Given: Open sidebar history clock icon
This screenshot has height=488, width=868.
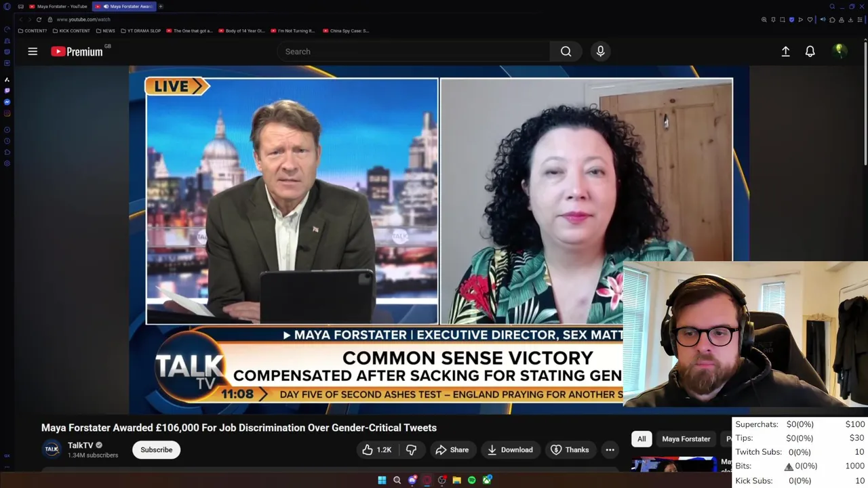Looking at the screenshot, I should click(x=7, y=141).
